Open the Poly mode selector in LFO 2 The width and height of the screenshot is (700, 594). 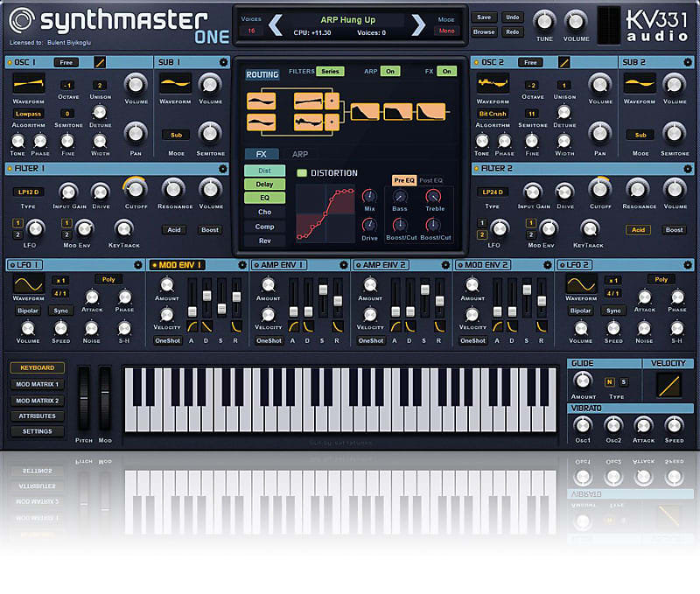click(x=661, y=277)
